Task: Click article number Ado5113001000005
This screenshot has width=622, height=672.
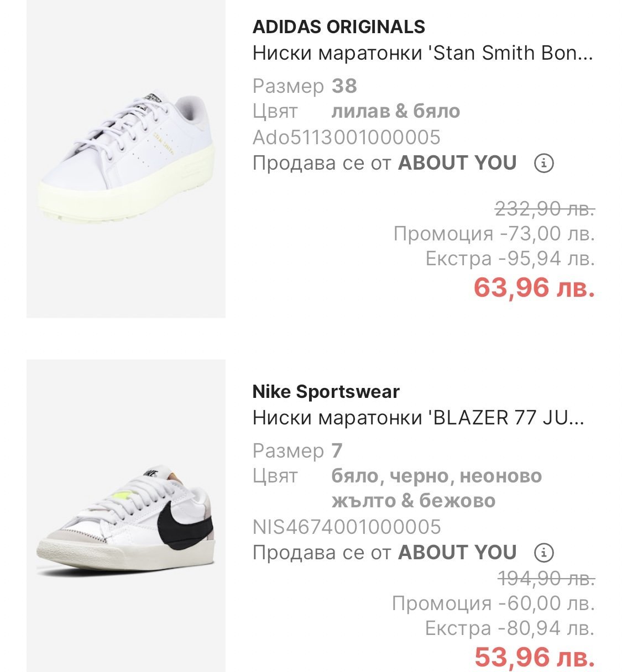Action: click(346, 137)
